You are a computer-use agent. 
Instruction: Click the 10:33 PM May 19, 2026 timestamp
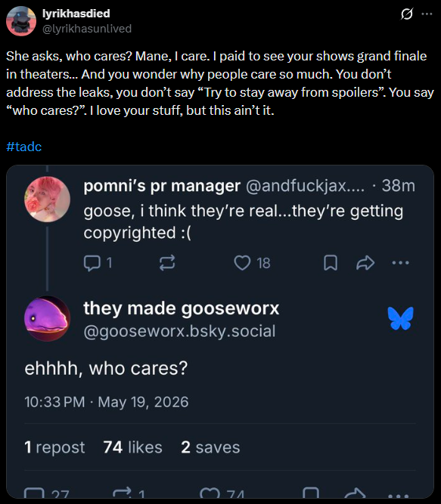pyautogui.click(x=107, y=402)
